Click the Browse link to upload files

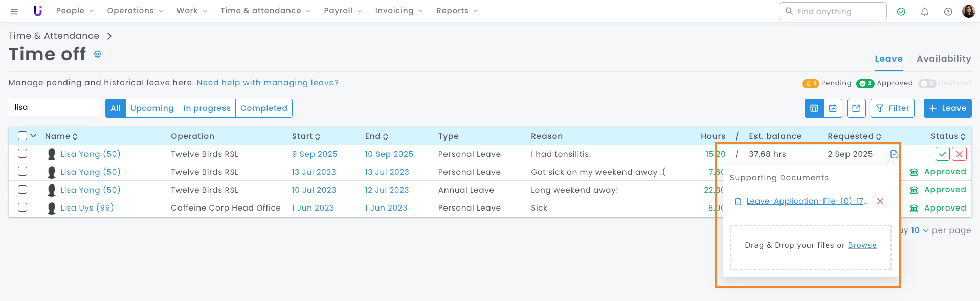pos(862,245)
